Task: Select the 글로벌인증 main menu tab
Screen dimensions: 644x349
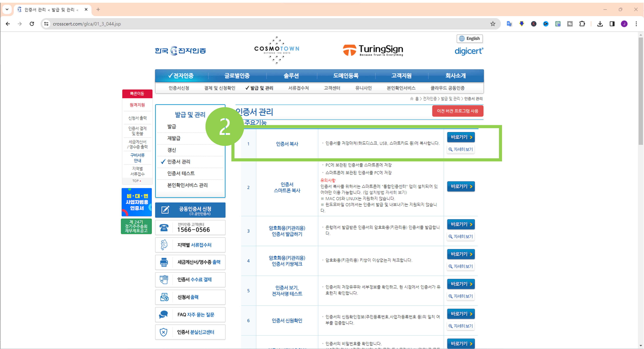Action: tap(237, 76)
